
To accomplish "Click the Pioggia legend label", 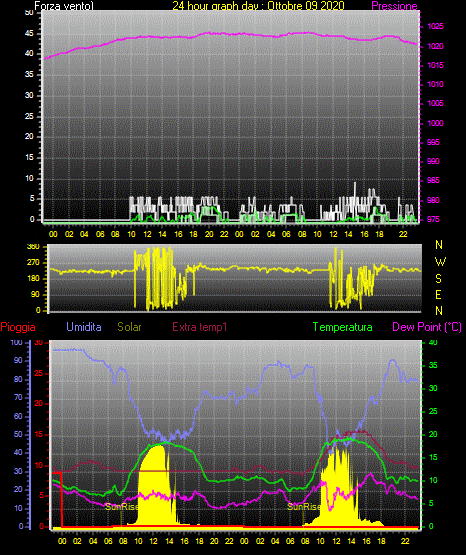I will [18, 327].
